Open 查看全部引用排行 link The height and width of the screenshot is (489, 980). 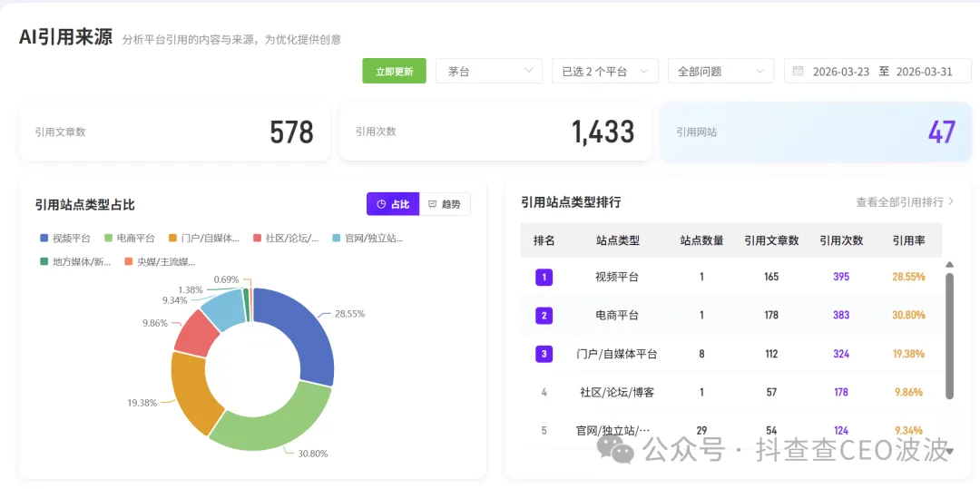click(905, 201)
